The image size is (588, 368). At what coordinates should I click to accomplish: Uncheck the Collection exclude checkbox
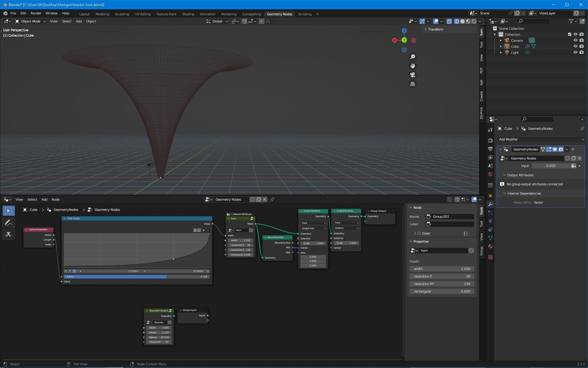570,34
